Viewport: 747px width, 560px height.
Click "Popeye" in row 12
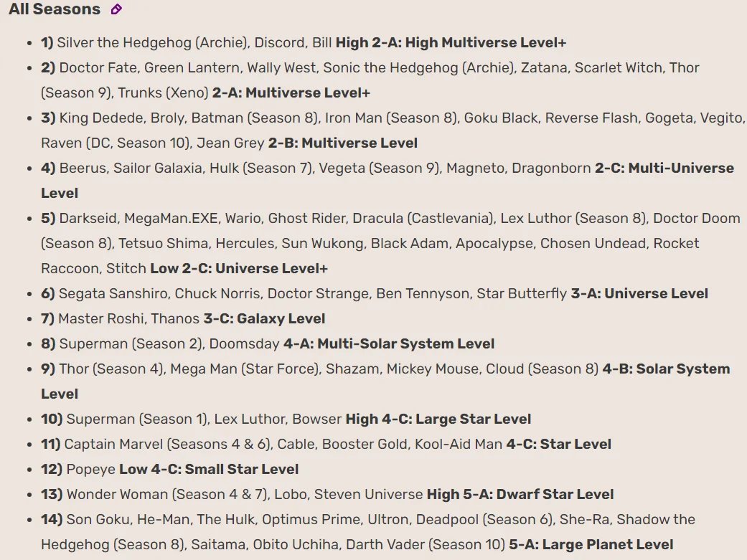click(90, 469)
